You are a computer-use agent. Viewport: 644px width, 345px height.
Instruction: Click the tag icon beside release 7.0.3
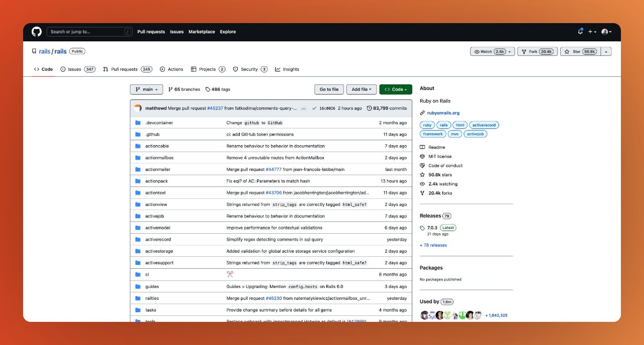[x=422, y=228]
